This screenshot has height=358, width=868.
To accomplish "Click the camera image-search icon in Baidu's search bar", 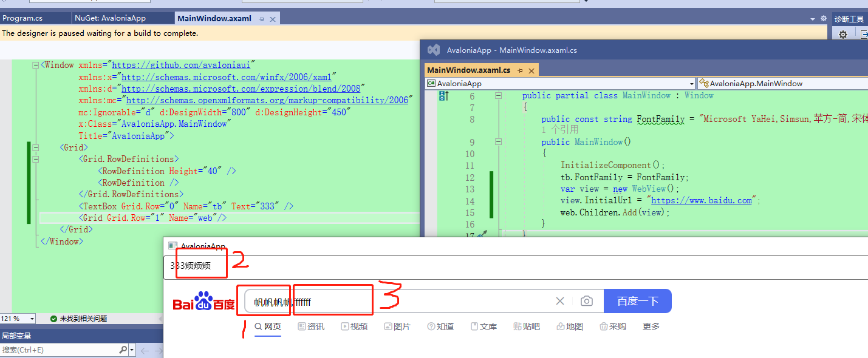I will pyautogui.click(x=586, y=300).
